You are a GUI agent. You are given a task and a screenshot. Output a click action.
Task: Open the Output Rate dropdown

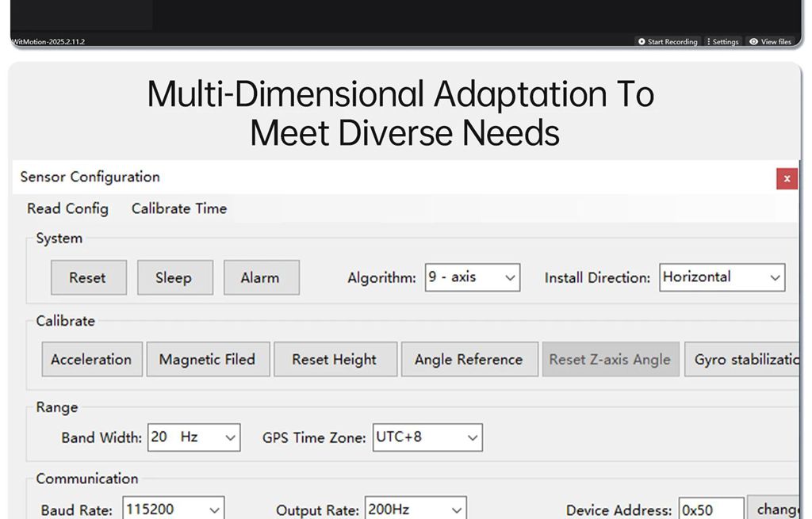pos(415,509)
